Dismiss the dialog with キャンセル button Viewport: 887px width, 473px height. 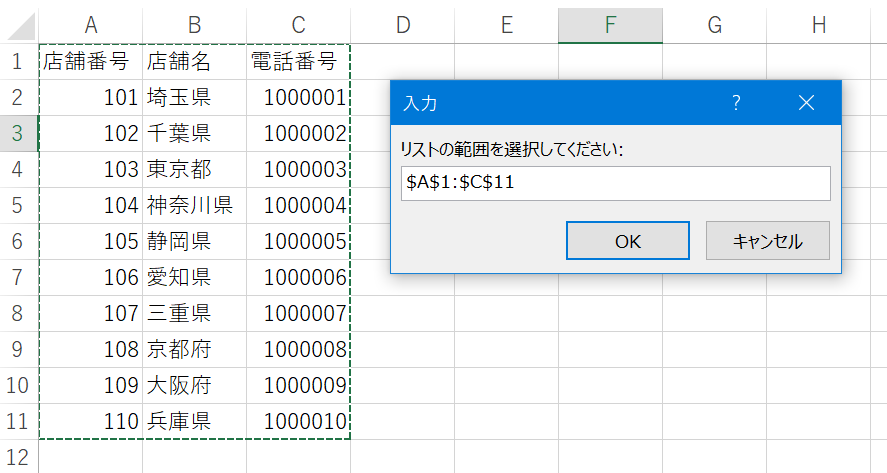pos(768,240)
